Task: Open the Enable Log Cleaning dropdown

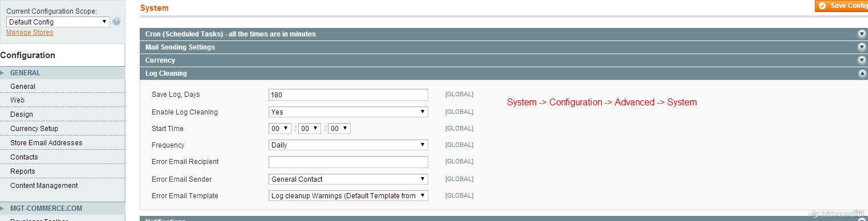Action: pyautogui.click(x=348, y=112)
